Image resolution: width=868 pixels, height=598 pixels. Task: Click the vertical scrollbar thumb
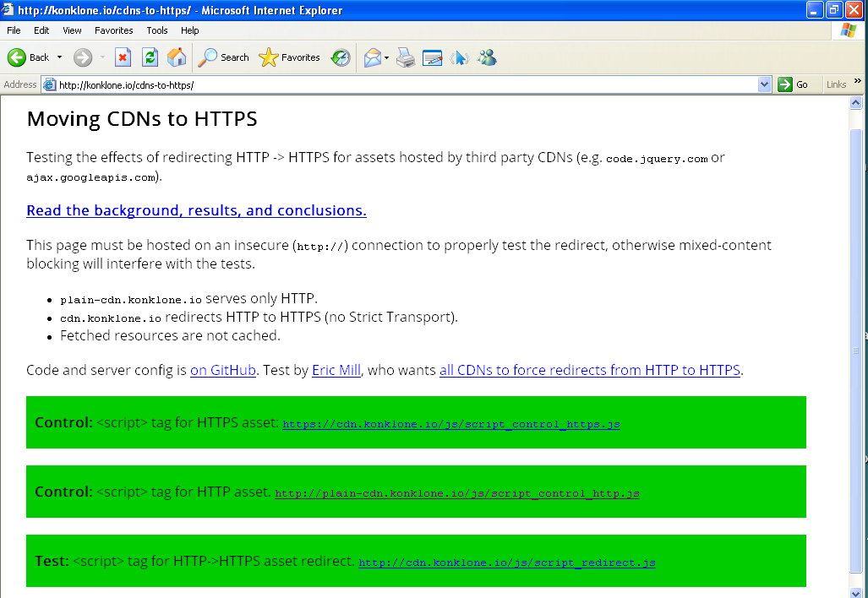point(856,351)
